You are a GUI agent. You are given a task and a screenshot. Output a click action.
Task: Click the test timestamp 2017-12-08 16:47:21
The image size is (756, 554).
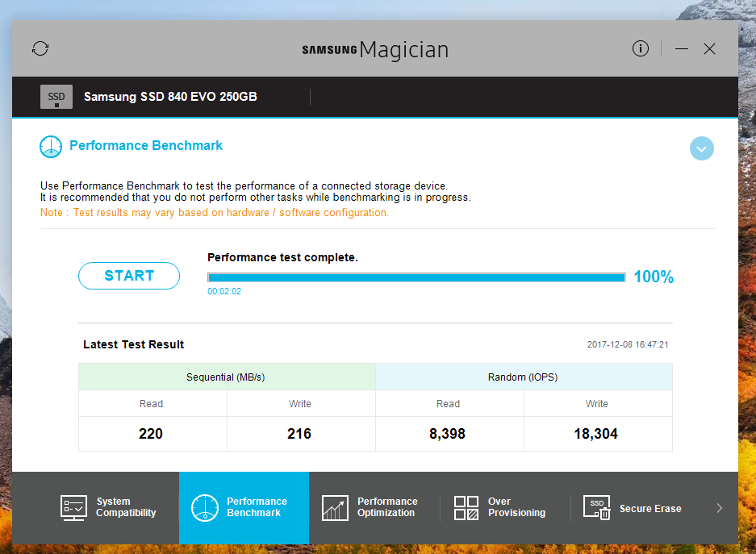tap(628, 344)
